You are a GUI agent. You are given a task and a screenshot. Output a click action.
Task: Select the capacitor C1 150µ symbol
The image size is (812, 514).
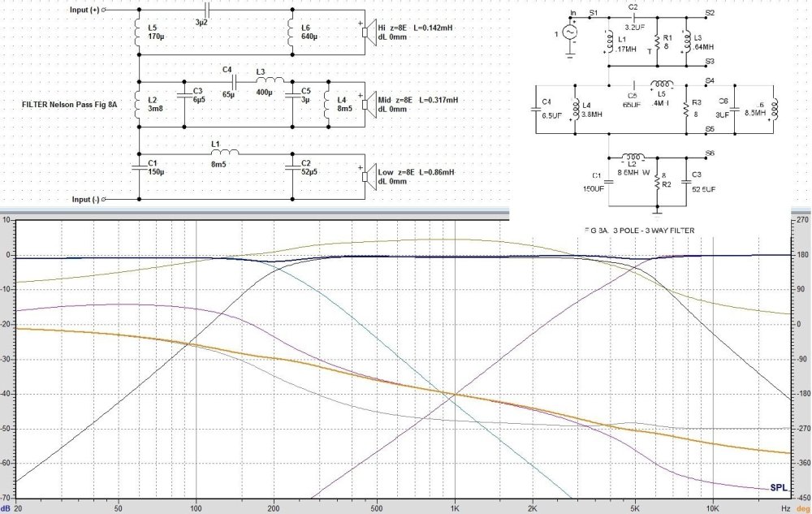click(x=140, y=168)
